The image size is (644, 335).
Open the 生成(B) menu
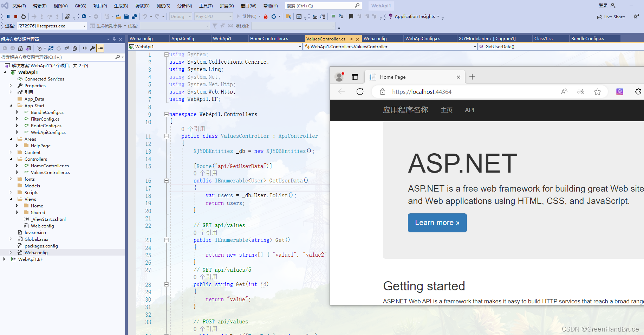(x=121, y=6)
